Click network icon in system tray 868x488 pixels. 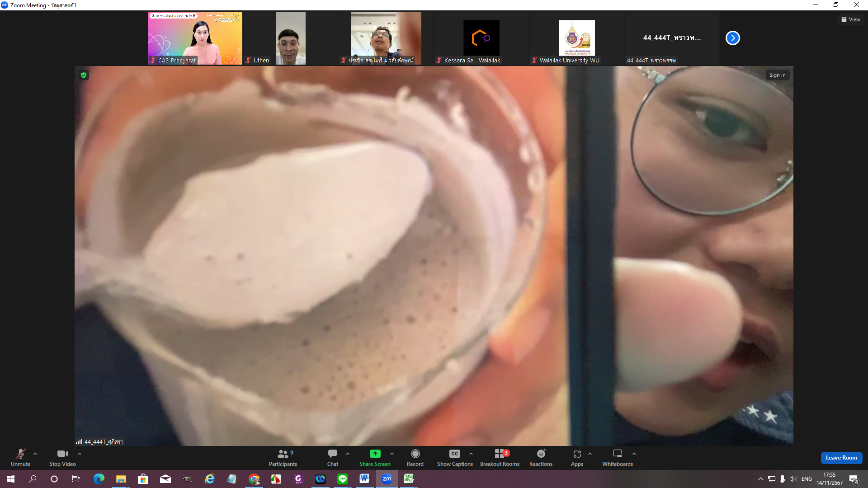click(772, 479)
